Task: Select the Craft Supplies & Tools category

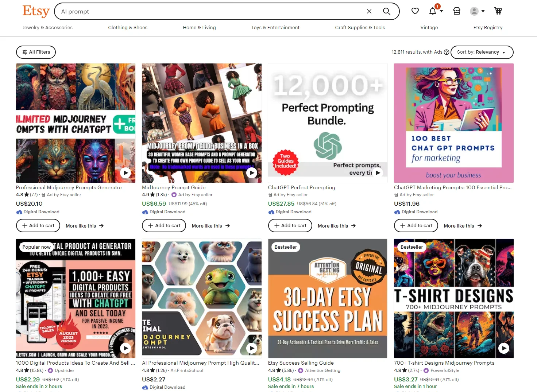Action: 360,27
